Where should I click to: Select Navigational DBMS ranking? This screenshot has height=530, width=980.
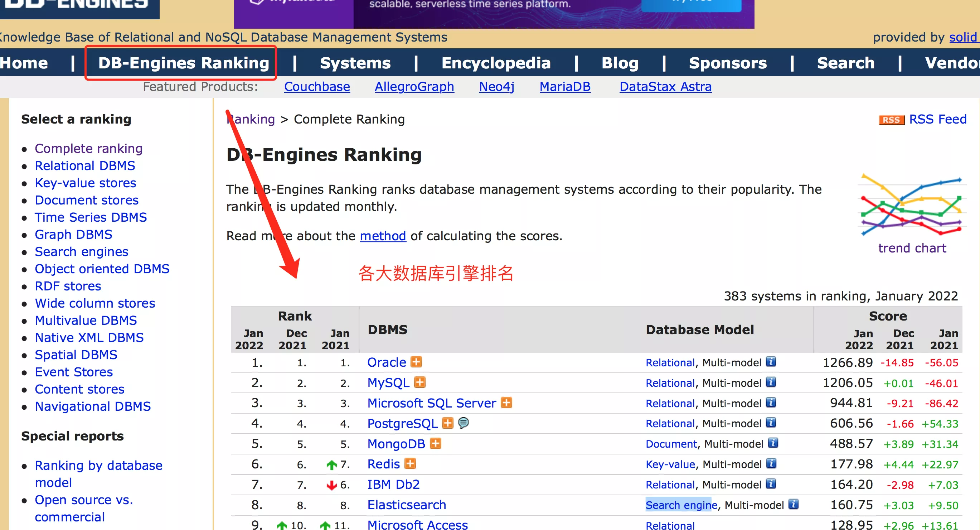pos(93,406)
